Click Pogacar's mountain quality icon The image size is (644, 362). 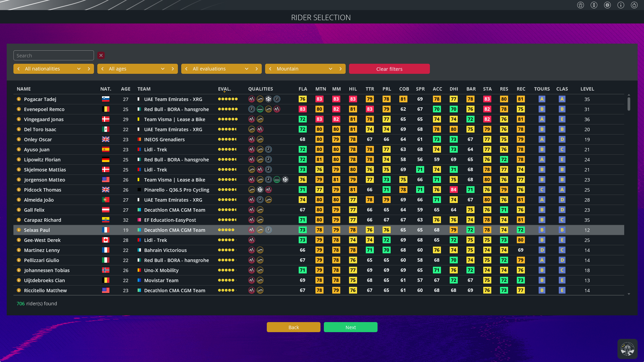pyautogui.click(x=252, y=99)
